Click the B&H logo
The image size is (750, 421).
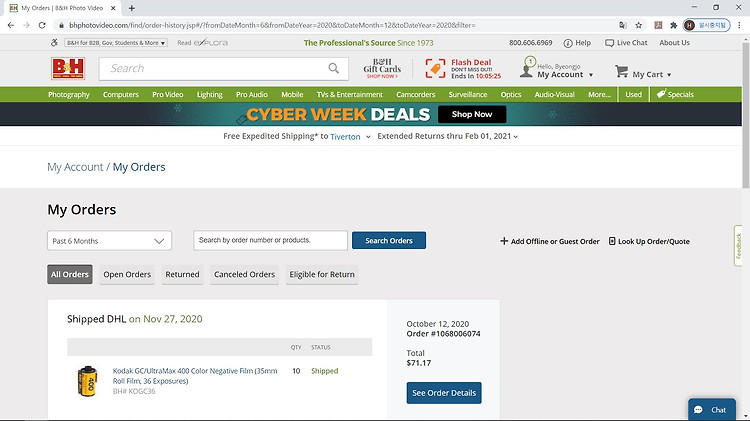coord(68,68)
